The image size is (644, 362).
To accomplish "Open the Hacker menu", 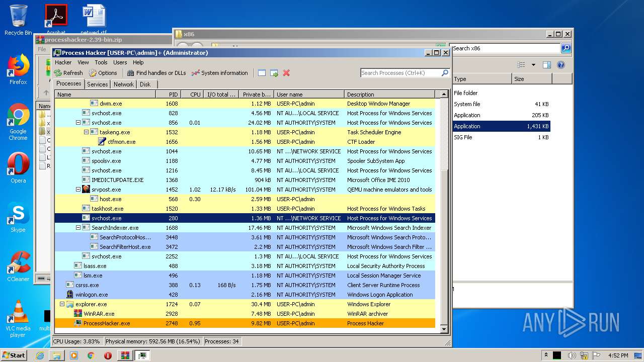I will tap(63, 62).
